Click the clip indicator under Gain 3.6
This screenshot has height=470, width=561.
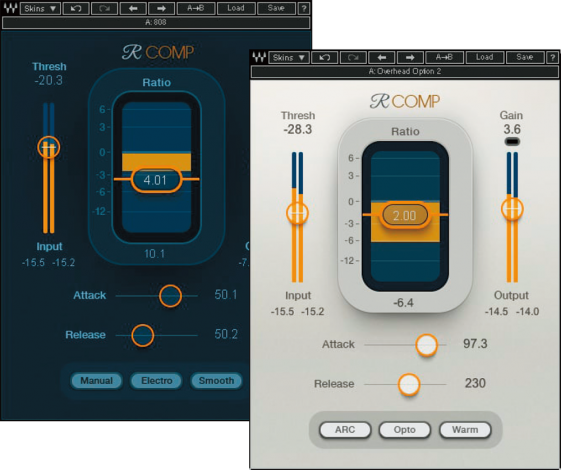coord(512,142)
